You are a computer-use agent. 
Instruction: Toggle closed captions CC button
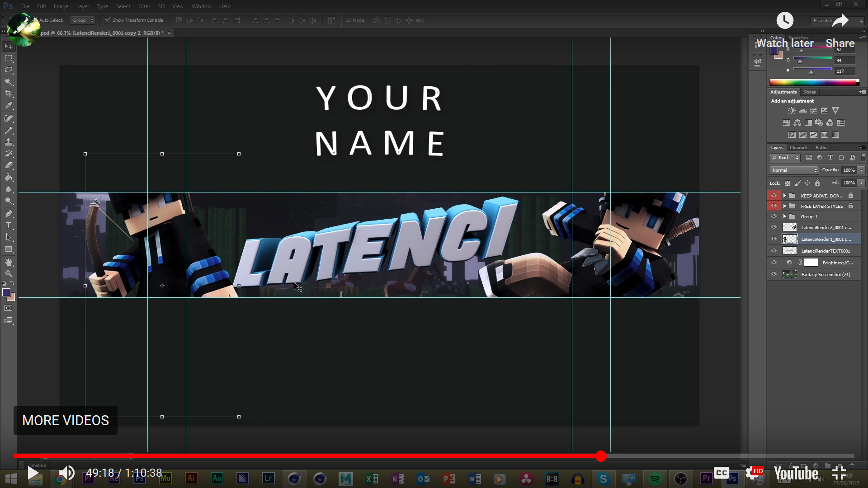pyautogui.click(x=722, y=473)
